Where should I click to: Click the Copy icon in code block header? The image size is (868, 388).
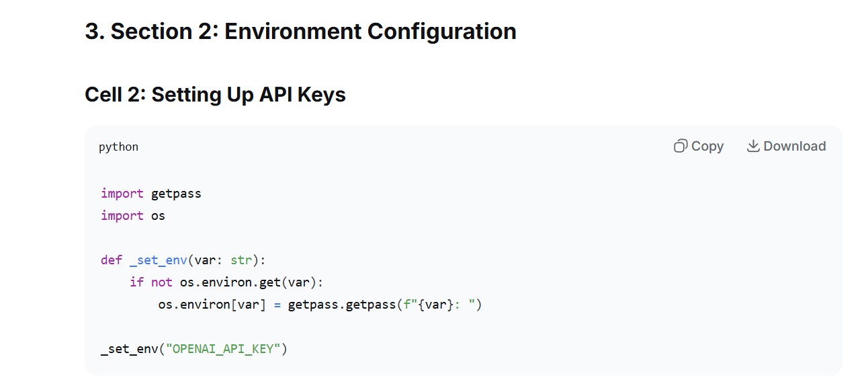pyautogui.click(x=681, y=146)
